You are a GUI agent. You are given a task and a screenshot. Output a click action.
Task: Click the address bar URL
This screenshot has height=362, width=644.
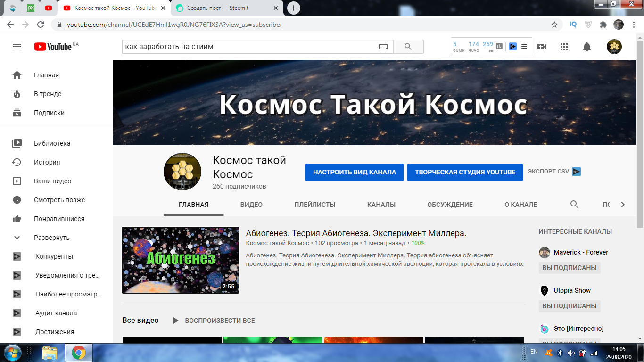pyautogui.click(x=174, y=25)
